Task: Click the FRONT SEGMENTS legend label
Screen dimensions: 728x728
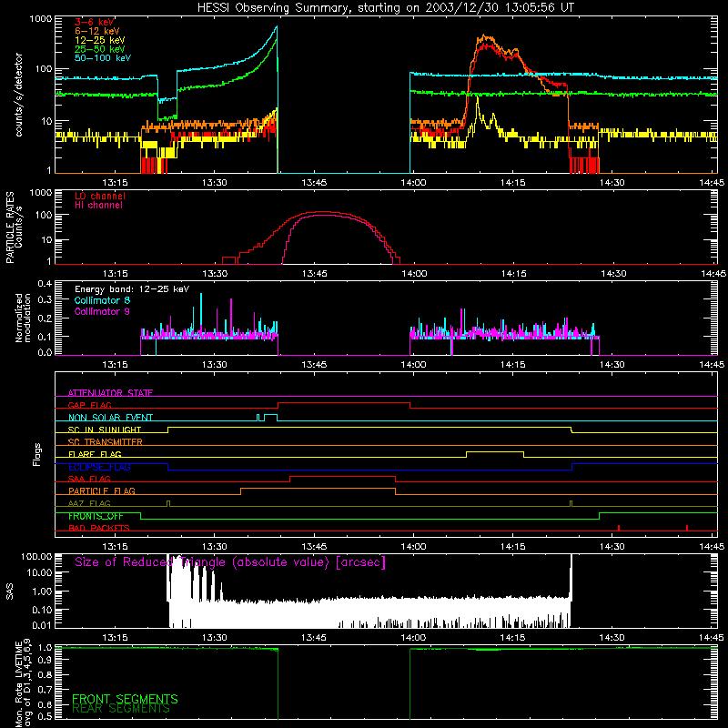Action: pos(125,699)
